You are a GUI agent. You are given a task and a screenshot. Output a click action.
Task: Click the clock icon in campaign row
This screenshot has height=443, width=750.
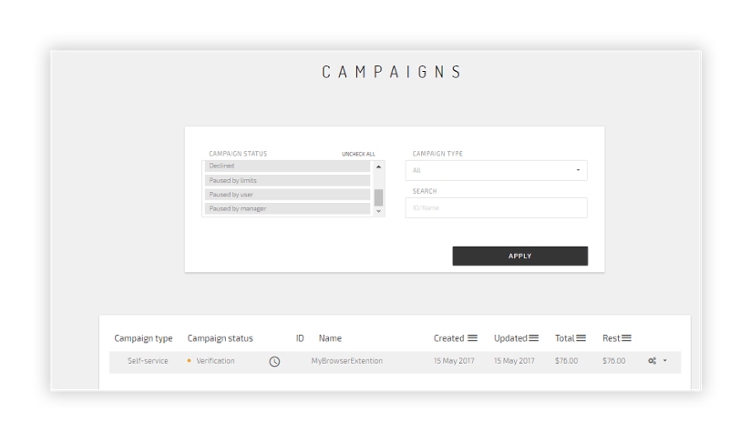[x=275, y=361]
